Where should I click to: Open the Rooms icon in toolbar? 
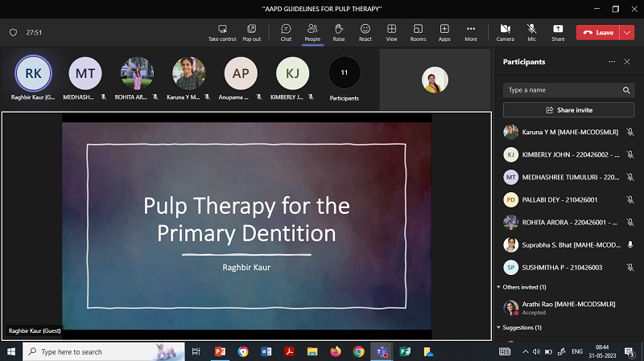point(418,32)
